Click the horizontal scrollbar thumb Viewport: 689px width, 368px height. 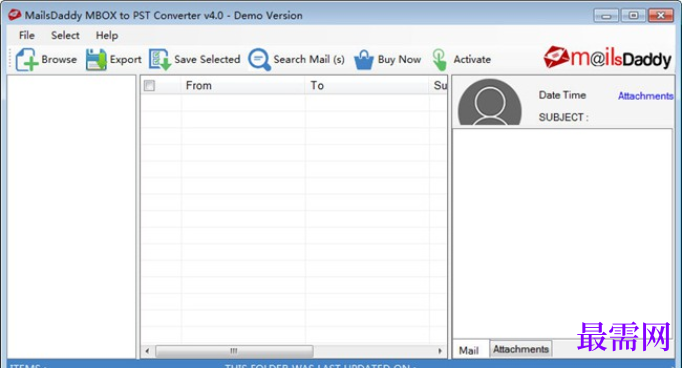pos(234,351)
